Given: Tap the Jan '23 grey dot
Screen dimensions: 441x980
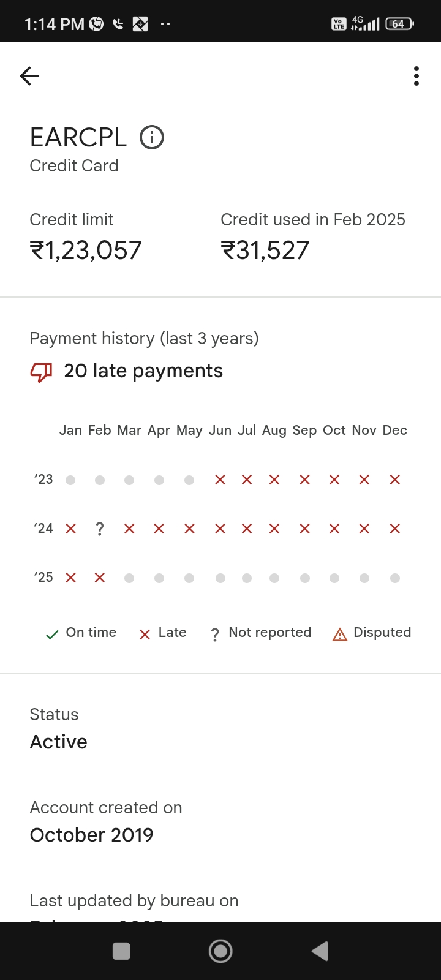Looking at the screenshot, I should pyautogui.click(x=71, y=480).
